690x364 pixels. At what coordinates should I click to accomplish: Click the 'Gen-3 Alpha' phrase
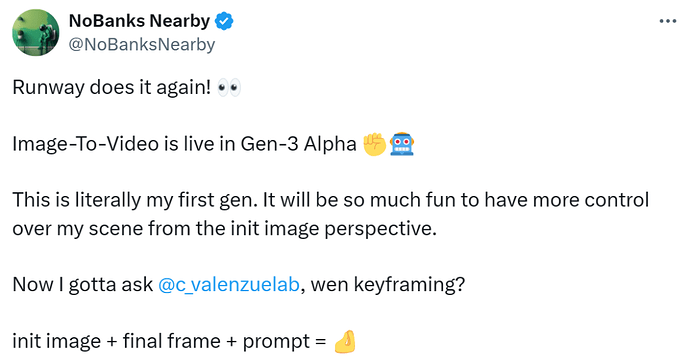click(298, 144)
